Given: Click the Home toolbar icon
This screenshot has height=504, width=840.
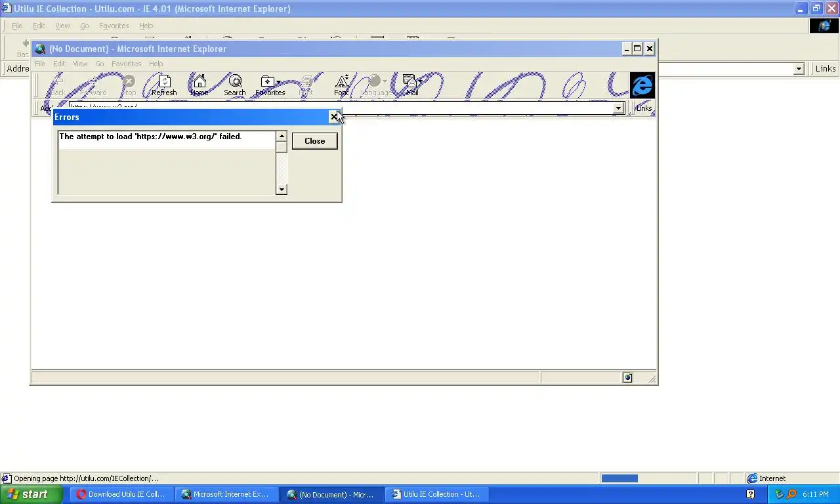Looking at the screenshot, I should click(x=199, y=85).
